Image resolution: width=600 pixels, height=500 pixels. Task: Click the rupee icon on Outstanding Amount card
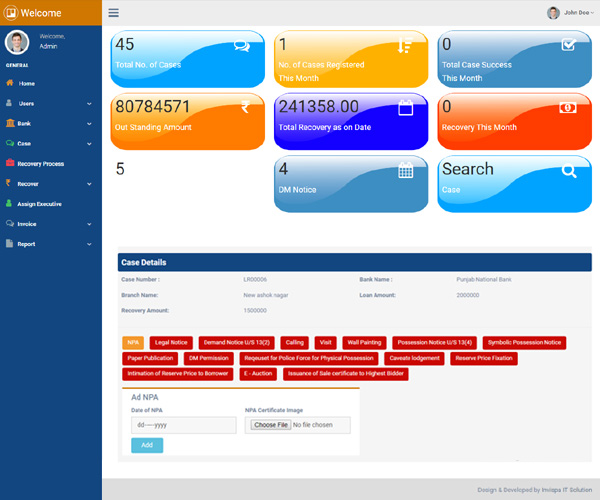tap(244, 108)
